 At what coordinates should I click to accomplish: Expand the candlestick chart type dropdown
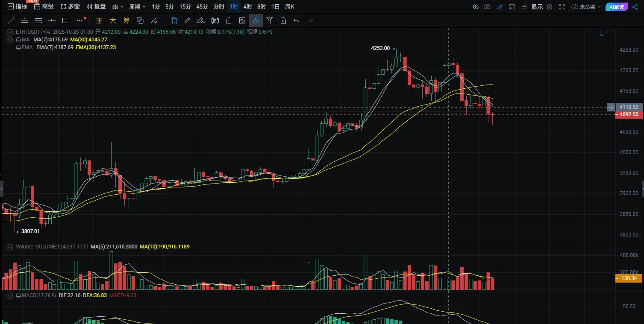[x=118, y=6]
